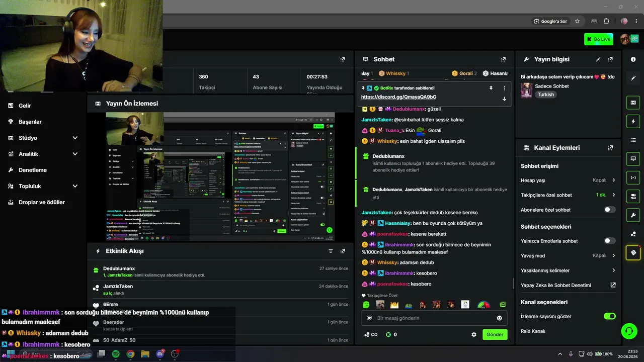The image size is (644, 362).
Task: Pop out the session statistics panel
Action: coord(343,59)
